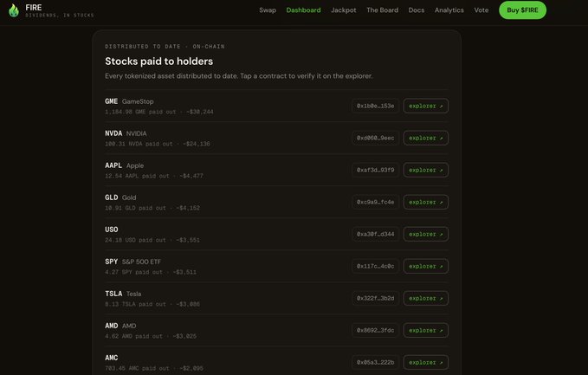Click the GameStop company name
Viewport: 588px width, 375px height.
tap(138, 101)
